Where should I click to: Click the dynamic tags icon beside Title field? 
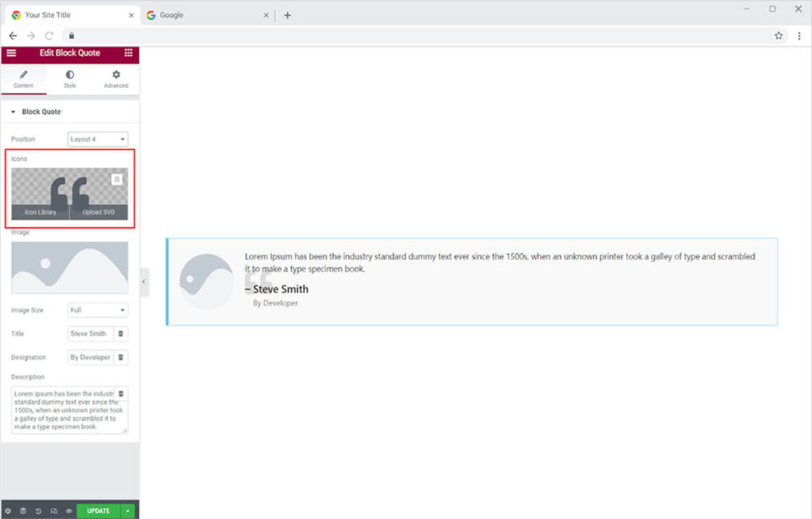coord(121,334)
